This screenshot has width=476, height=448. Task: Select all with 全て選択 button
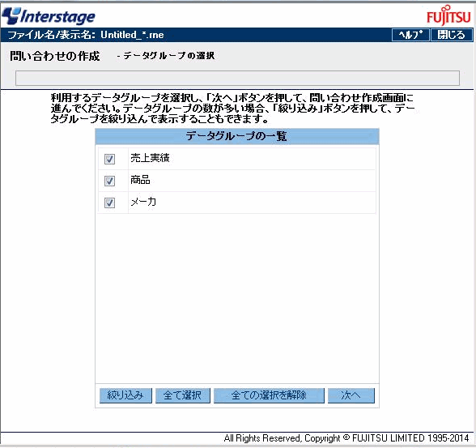click(183, 395)
